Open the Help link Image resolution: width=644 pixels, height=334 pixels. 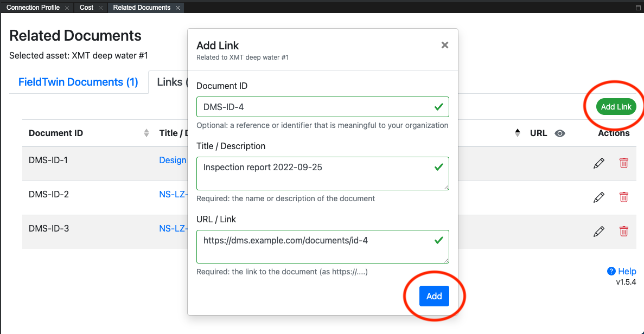pyautogui.click(x=627, y=271)
